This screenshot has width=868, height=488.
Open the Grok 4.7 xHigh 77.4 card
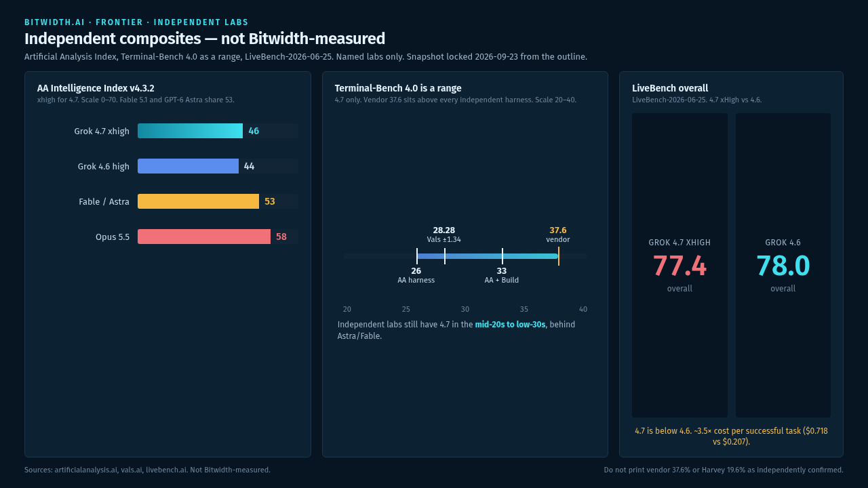pyautogui.click(x=679, y=265)
